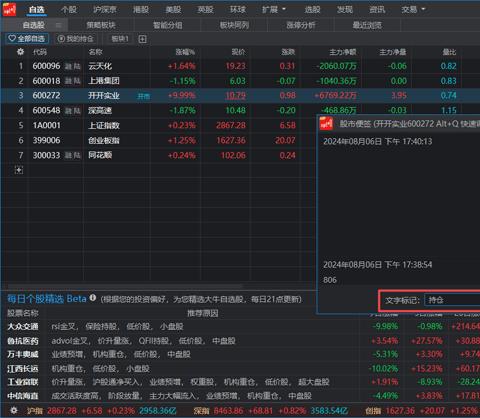Click the 806 note in 股市便签 popup

[330, 280]
